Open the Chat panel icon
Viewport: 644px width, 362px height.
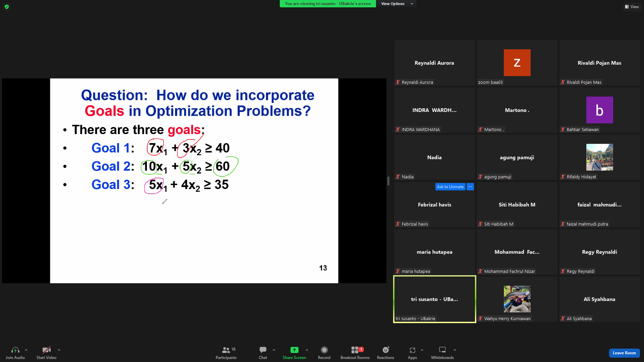263,350
